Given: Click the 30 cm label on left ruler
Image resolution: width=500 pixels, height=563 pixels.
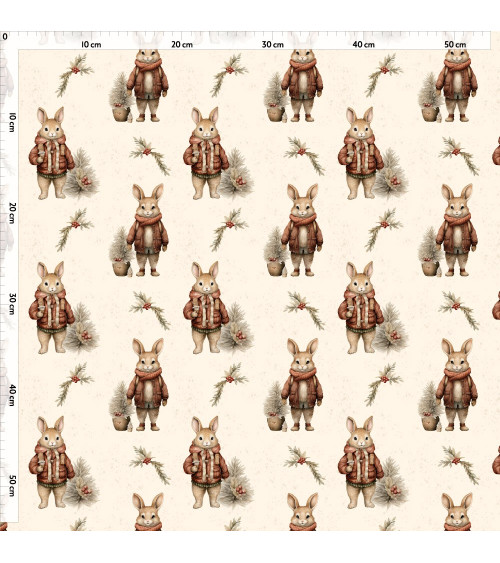Looking at the screenshot, I should point(12,304).
